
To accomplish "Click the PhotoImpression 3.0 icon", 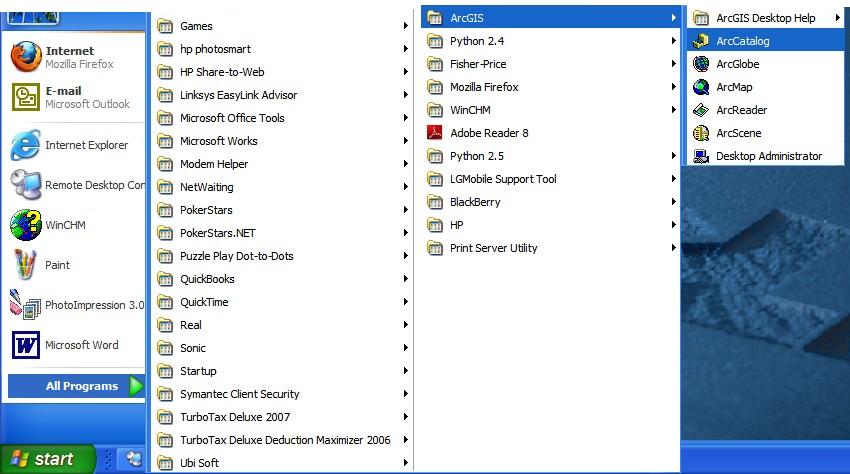I will tap(24, 305).
